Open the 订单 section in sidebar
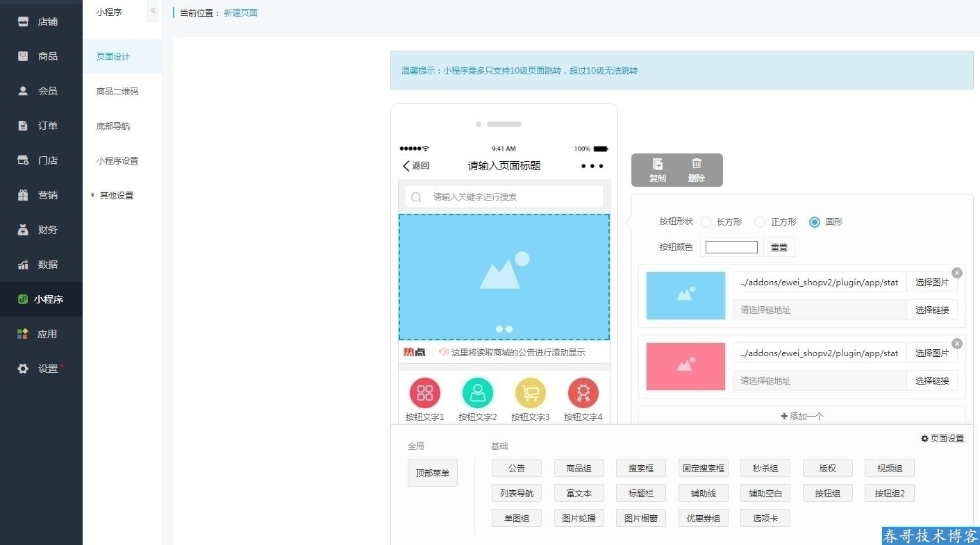Image resolution: width=980 pixels, height=545 pixels. pyautogui.click(x=47, y=126)
